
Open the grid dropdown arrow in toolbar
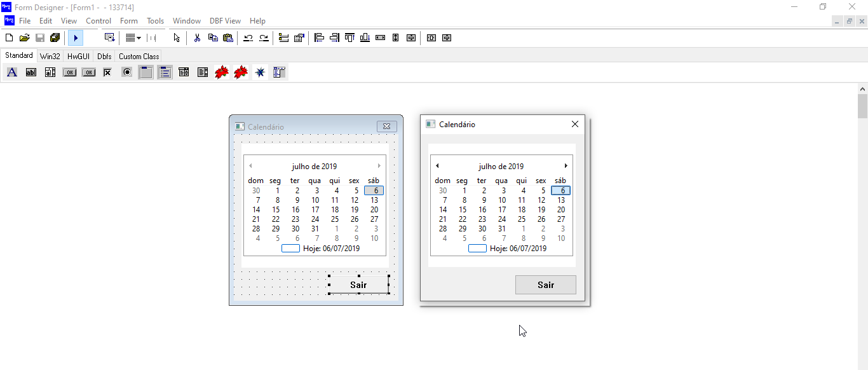click(138, 38)
